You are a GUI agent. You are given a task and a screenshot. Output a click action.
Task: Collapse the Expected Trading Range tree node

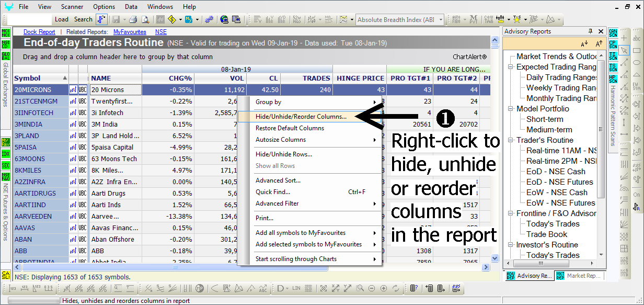click(511, 67)
